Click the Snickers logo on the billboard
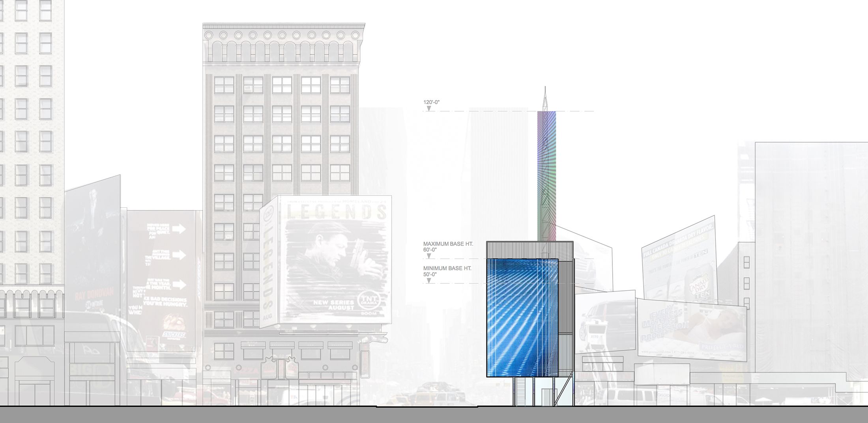868x423 pixels. coord(174,334)
